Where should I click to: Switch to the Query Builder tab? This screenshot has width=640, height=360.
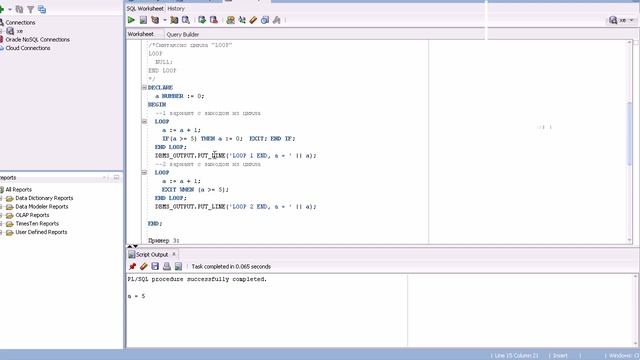click(182, 34)
